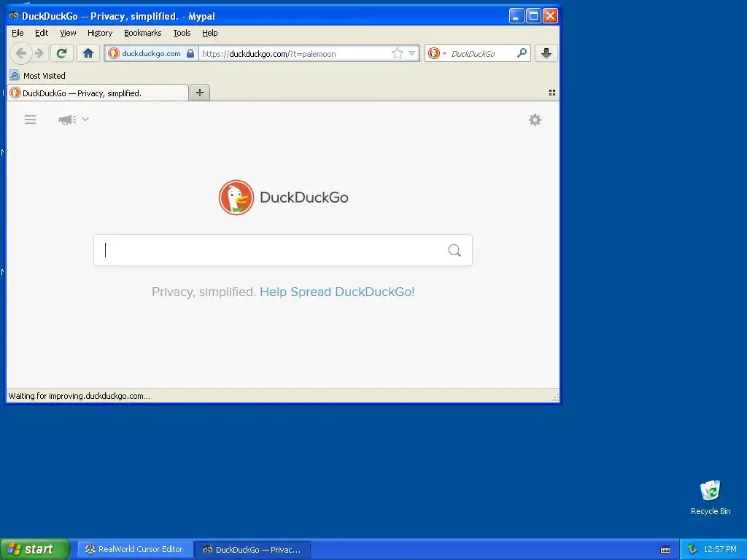The image size is (747, 560).
Task: Close the Mypal window
Action: (x=550, y=16)
